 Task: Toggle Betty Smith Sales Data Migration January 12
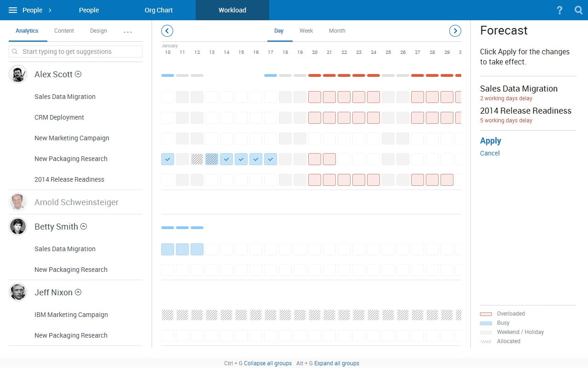click(x=197, y=249)
